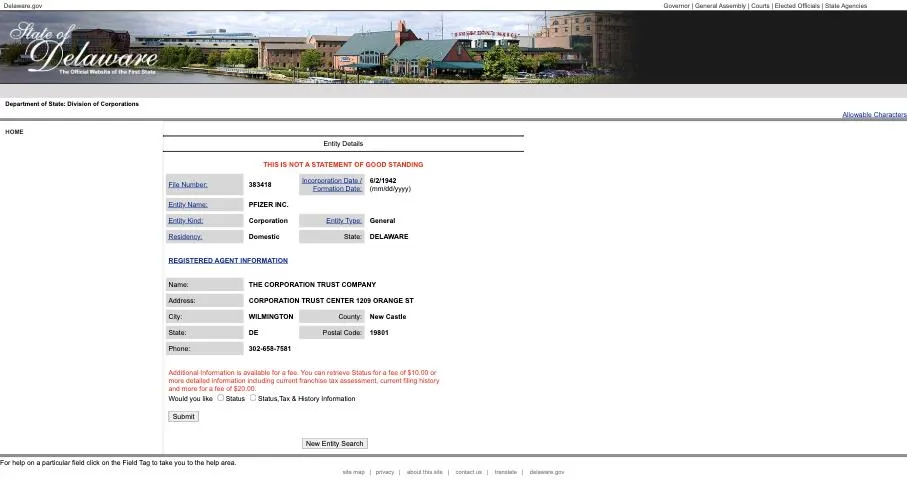Image resolution: width=907 pixels, height=481 pixels.
Task: Open the Allowable Characters link
Action: 874,114
